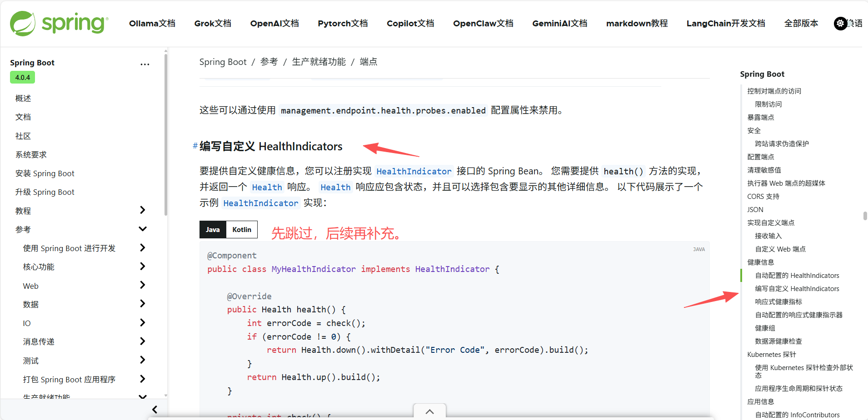Screen dimensions: 868x420
Task: Click the 参考 breadcrumb link
Action: [269, 62]
